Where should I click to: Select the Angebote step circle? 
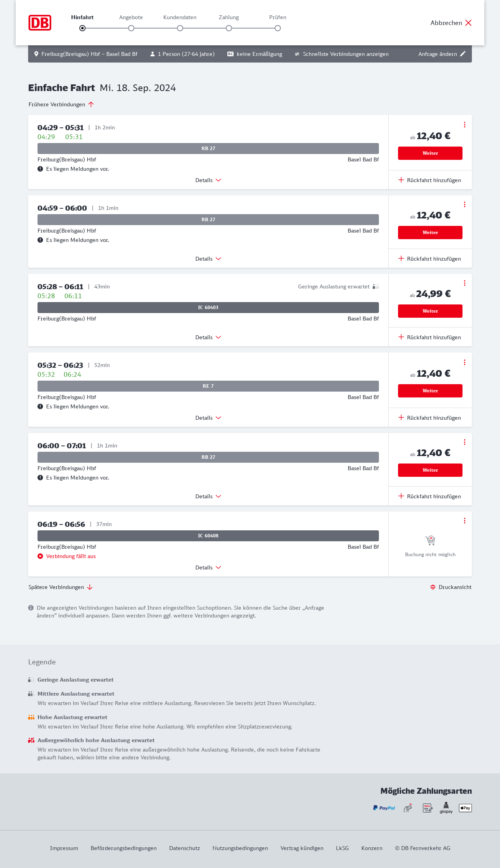click(131, 28)
